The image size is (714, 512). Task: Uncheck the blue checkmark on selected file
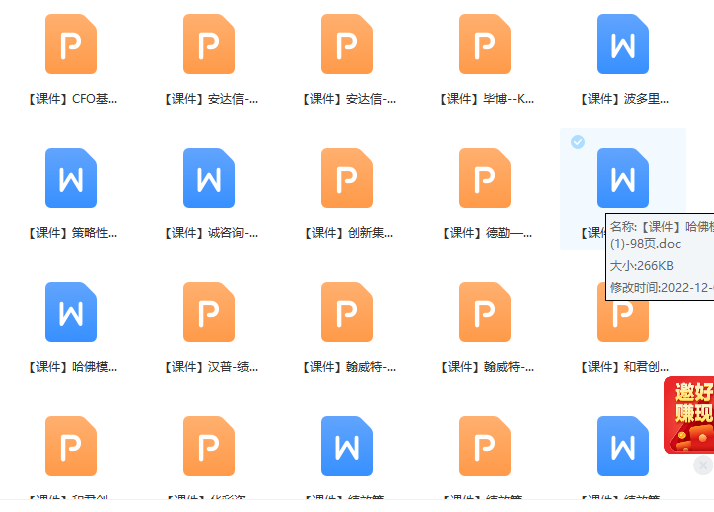pos(578,142)
